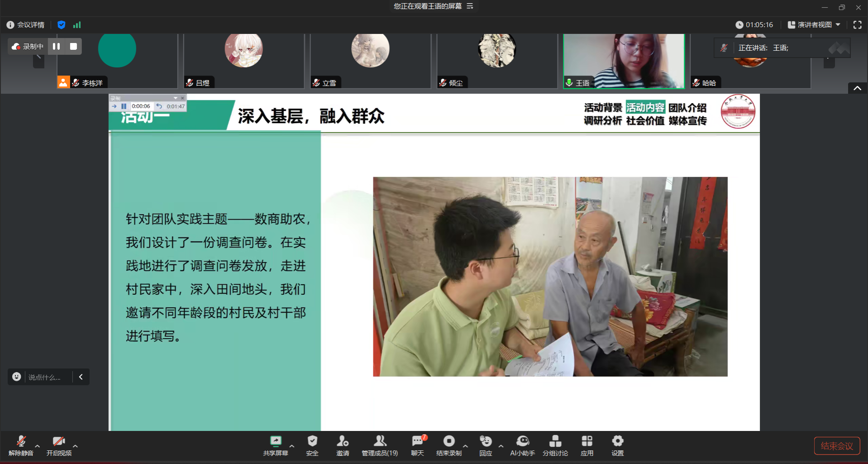Viewport: 868px width, 464px height.
Task: Stop recording via 结束录制 button
Action: [449, 445]
